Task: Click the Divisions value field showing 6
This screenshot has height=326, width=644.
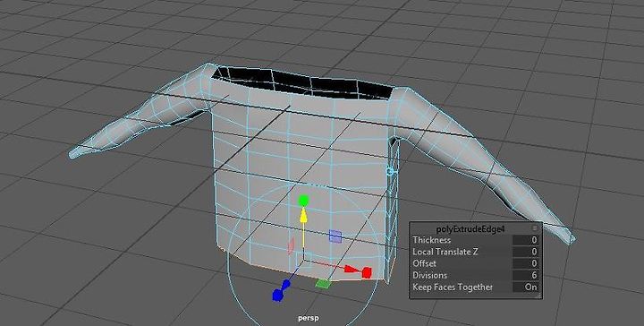Action: pos(525,275)
